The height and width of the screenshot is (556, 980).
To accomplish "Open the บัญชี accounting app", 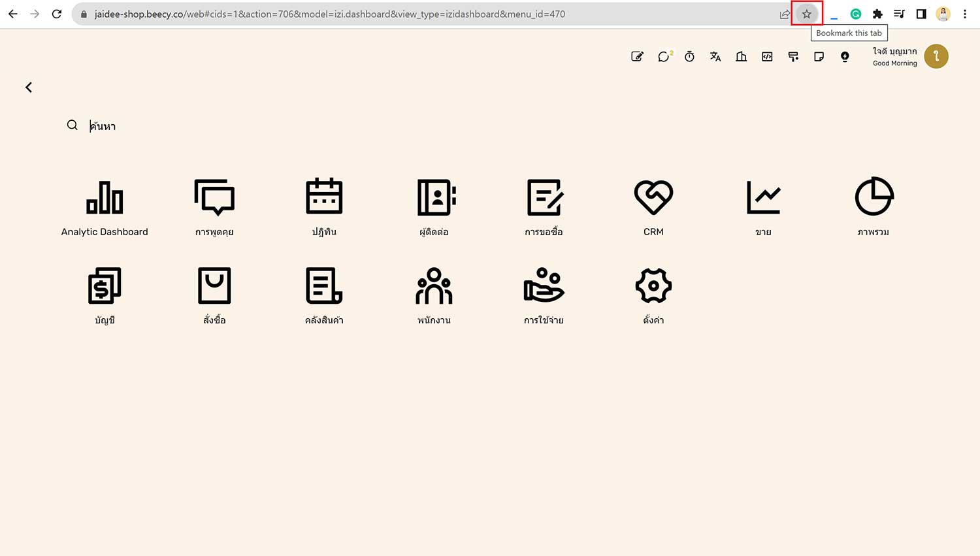I will click(x=105, y=286).
